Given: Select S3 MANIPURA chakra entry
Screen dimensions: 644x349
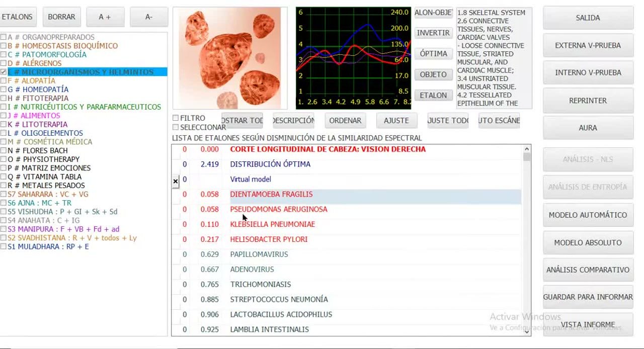Looking at the screenshot, I should click(x=63, y=229).
